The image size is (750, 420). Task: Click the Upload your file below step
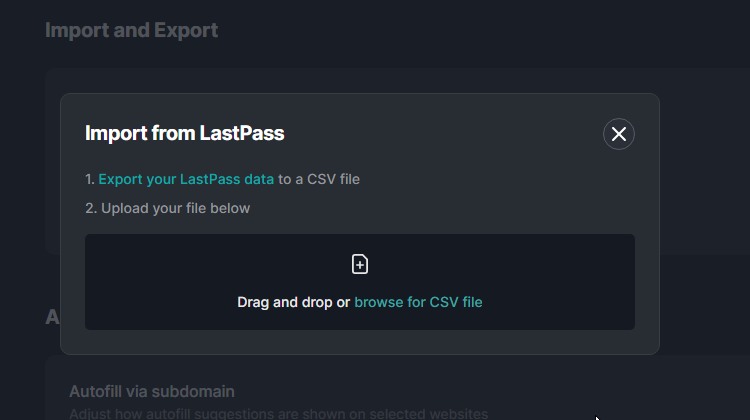point(176,209)
